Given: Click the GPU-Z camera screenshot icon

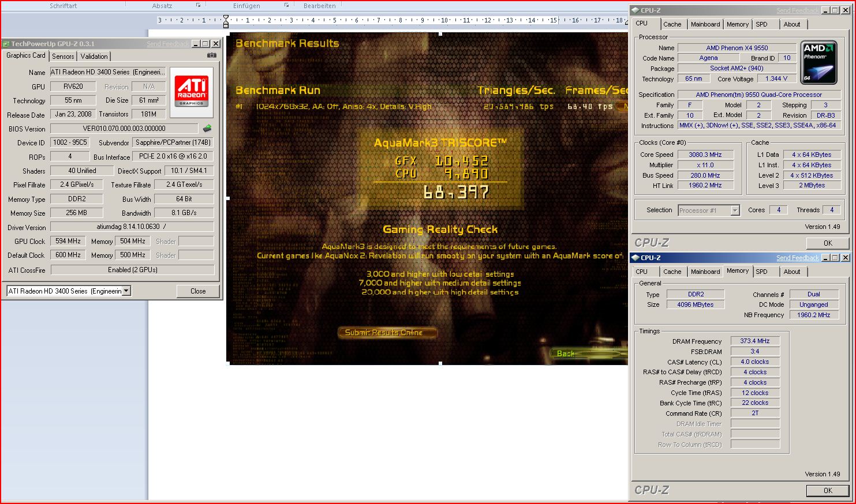Looking at the screenshot, I should pyautogui.click(x=212, y=55).
